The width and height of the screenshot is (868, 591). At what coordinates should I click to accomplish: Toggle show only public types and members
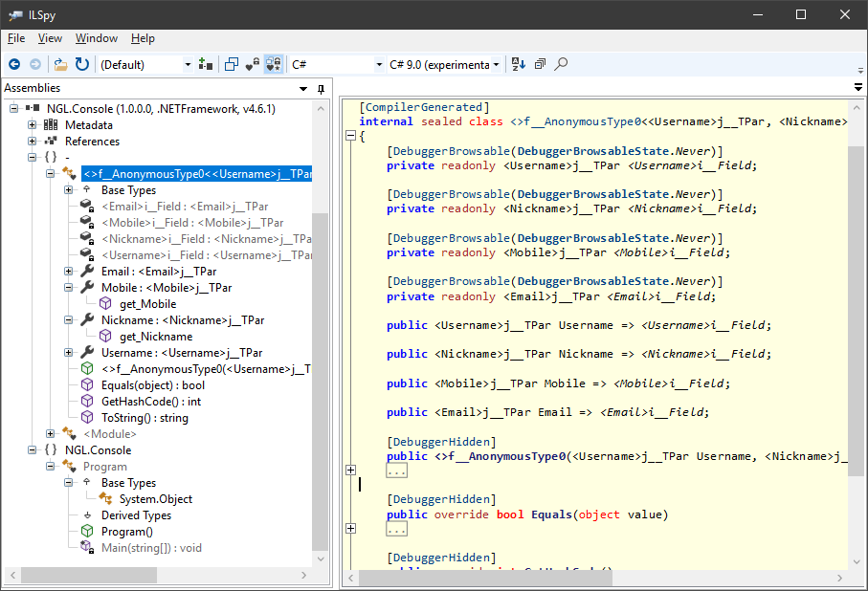(x=232, y=65)
